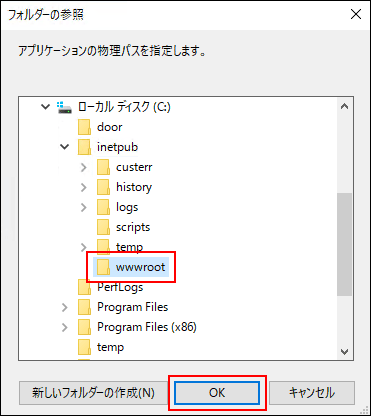Click 新しいフォルダーの作成(N) button
The width and height of the screenshot is (371, 416).
point(93,393)
